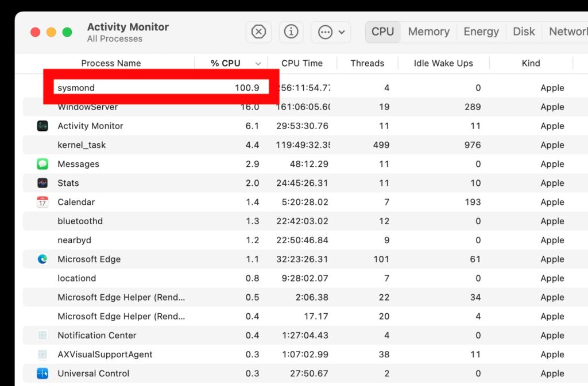Toggle sorting by Idle Wake Ups column
This screenshot has width=588, height=386.
(x=443, y=63)
